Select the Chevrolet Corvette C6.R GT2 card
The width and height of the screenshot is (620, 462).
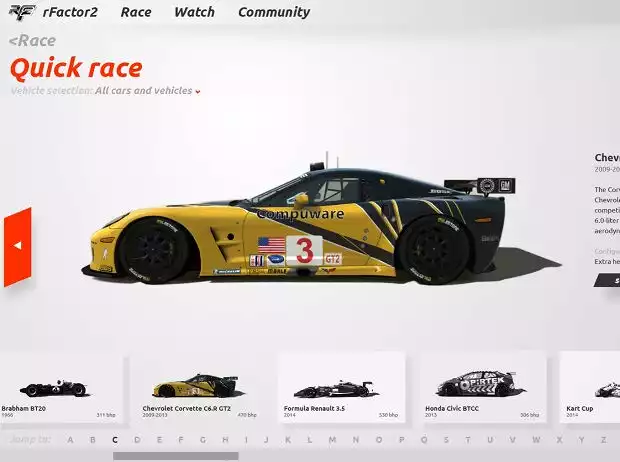[x=200, y=388]
